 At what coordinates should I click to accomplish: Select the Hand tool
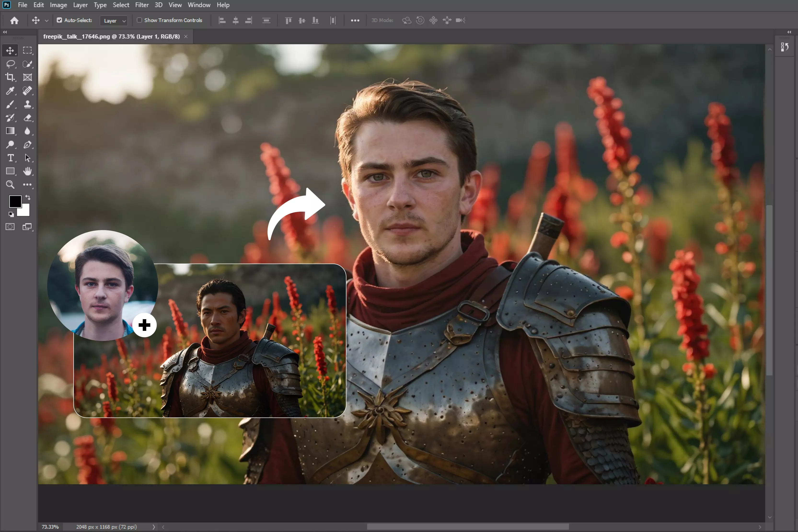pos(28,171)
